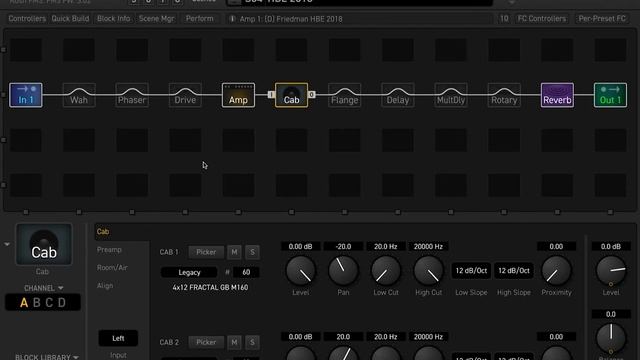Select the In 1 input block

pos(26,95)
